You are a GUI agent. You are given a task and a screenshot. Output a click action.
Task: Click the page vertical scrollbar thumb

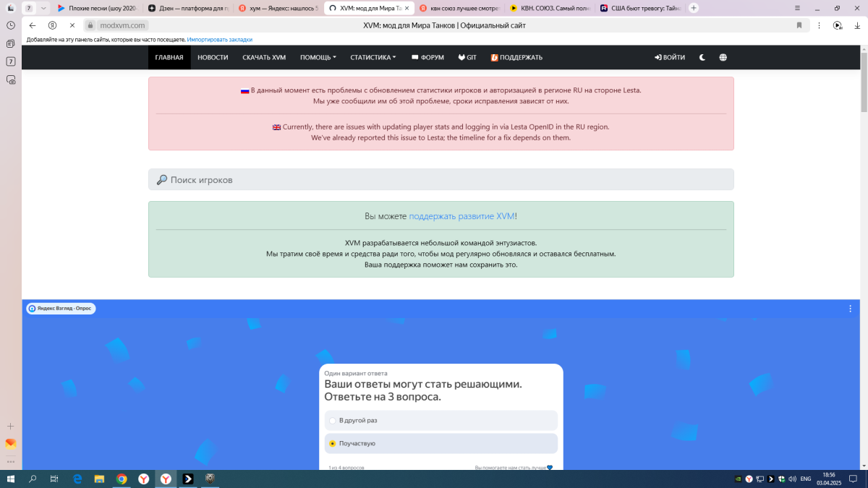864,82
